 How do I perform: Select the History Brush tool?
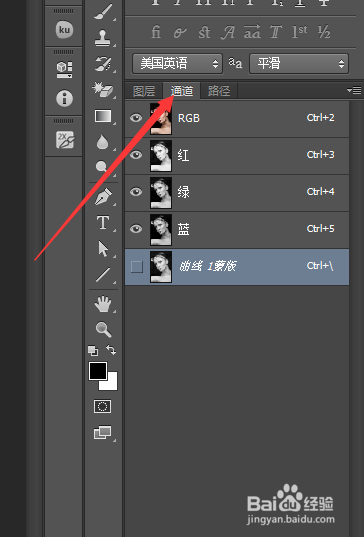click(x=103, y=64)
